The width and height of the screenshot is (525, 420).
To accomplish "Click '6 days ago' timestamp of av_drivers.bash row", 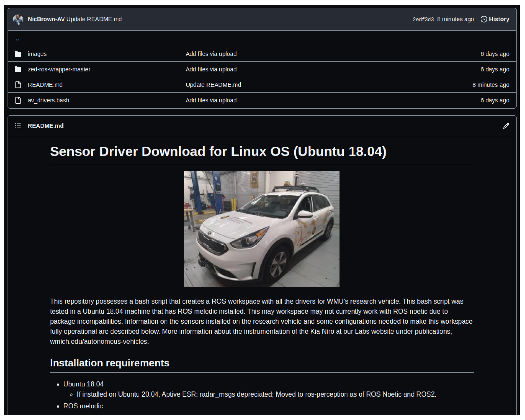I will pos(495,100).
